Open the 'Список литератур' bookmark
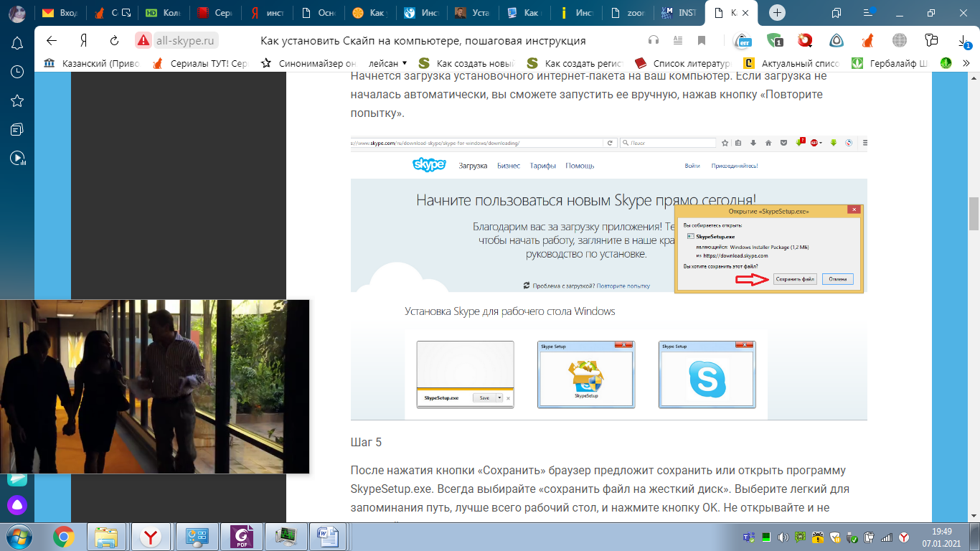 (682, 63)
